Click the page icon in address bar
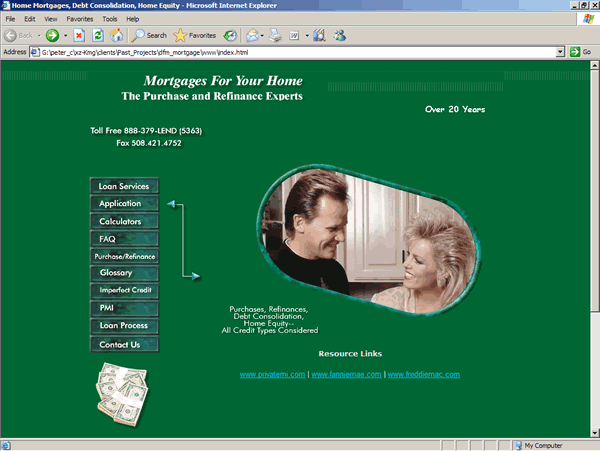This screenshot has height=451, width=600. click(x=35, y=52)
